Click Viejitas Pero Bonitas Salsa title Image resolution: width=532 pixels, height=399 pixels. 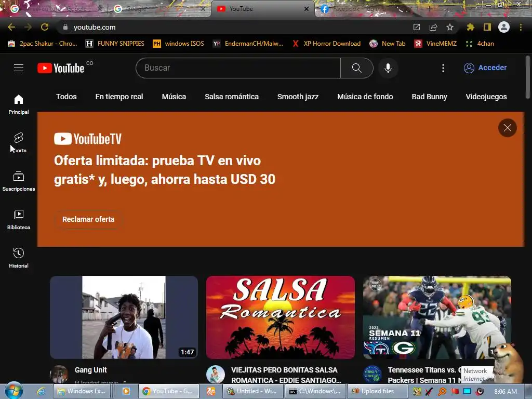click(x=286, y=375)
